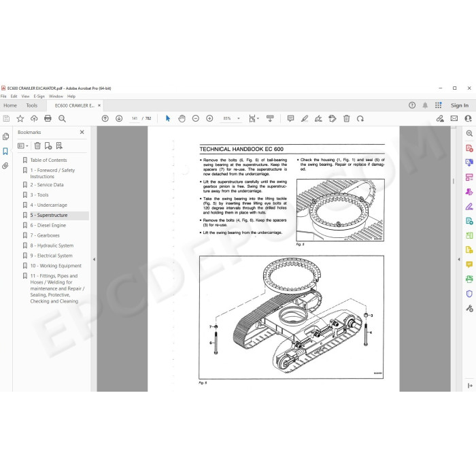This screenshot has height=476, width=476.
Task: Delete the selected bookmark
Action: 37,146
